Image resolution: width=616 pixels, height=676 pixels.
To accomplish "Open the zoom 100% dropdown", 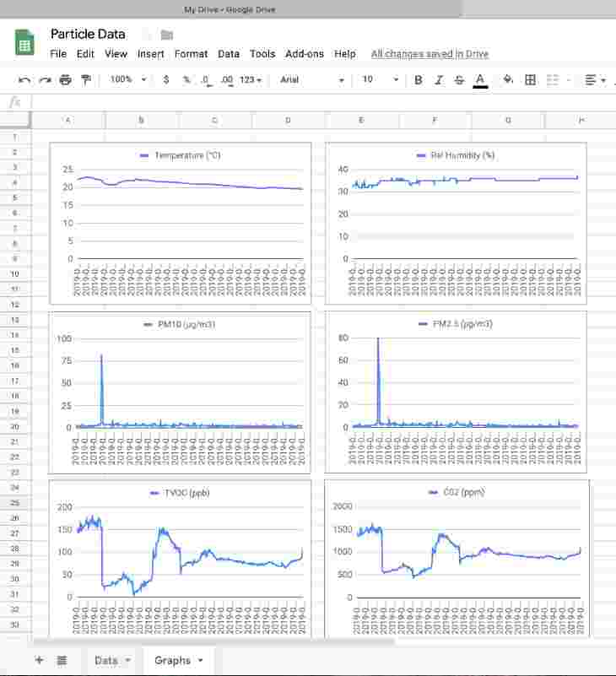I will click(128, 79).
